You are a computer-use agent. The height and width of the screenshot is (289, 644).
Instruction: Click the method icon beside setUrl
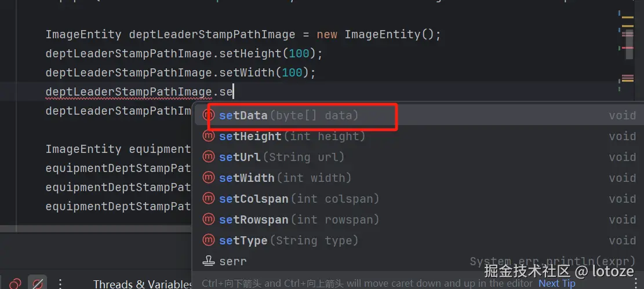coord(208,157)
